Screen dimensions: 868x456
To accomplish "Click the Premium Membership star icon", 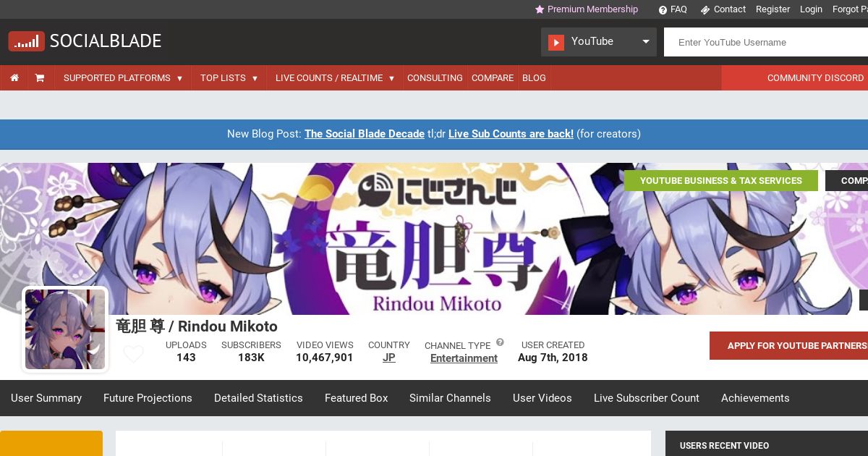I will [x=540, y=9].
